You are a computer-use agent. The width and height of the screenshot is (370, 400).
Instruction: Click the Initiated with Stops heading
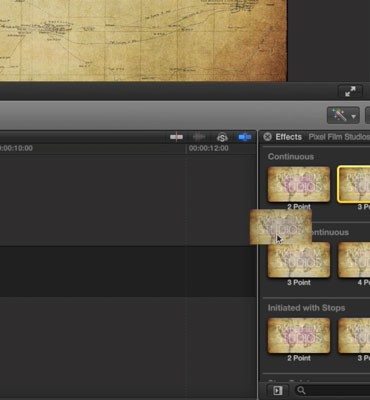pyautogui.click(x=306, y=308)
